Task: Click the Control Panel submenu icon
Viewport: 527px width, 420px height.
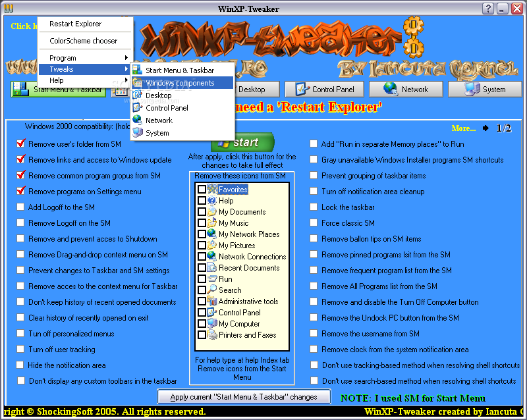Action: pos(137,107)
